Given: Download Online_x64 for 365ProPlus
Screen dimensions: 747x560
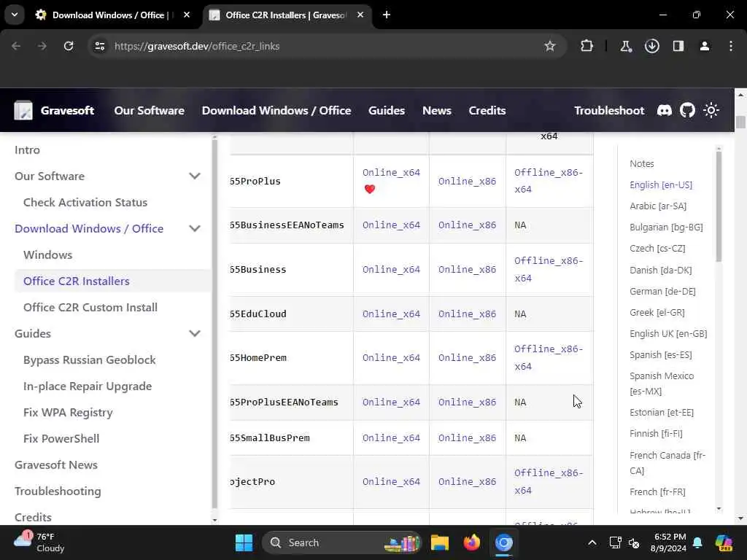Looking at the screenshot, I should (391, 172).
